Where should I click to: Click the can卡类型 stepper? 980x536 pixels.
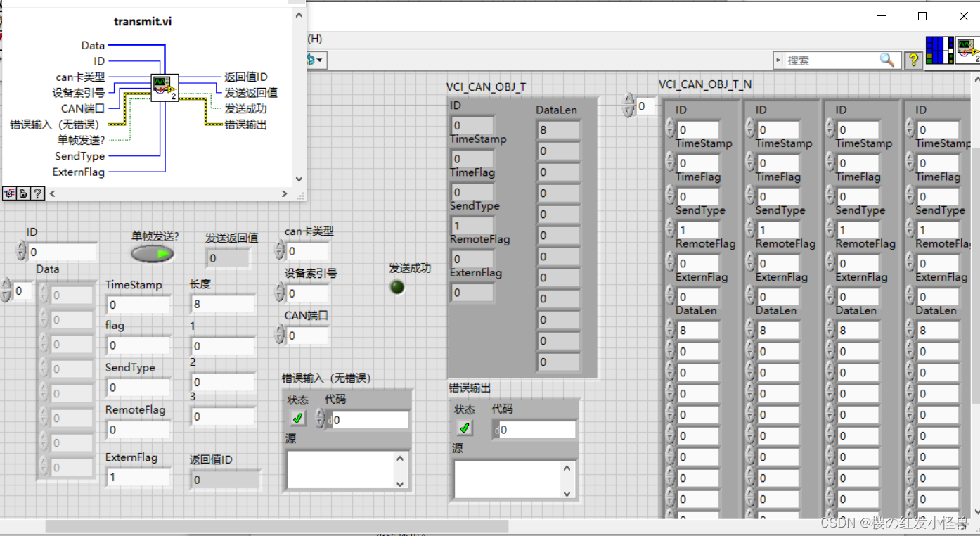click(x=280, y=250)
